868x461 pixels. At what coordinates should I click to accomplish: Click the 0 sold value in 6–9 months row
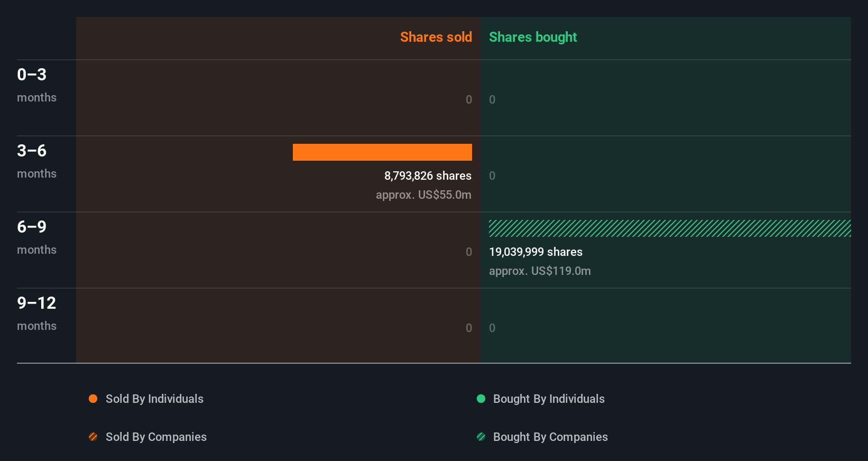tap(469, 252)
